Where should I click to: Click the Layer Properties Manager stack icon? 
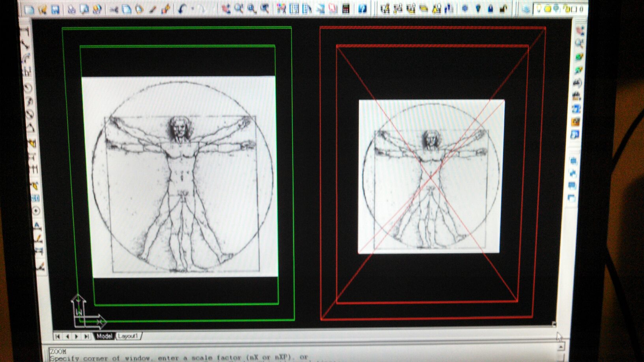pos(525,9)
